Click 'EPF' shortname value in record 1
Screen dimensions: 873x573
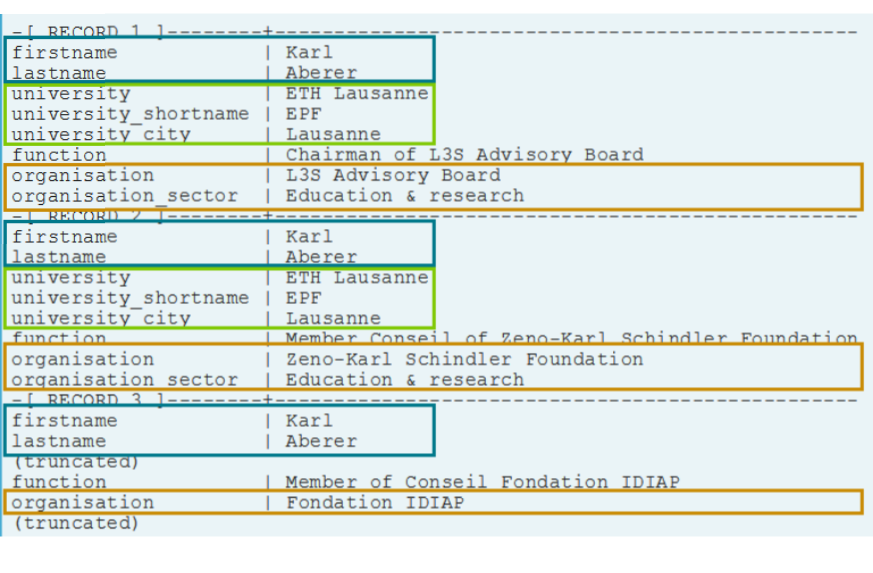click(x=304, y=114)
